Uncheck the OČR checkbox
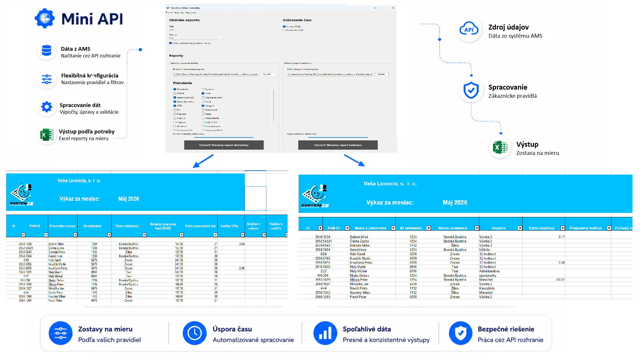The image size is (640, 364). [x=175, y=106]
